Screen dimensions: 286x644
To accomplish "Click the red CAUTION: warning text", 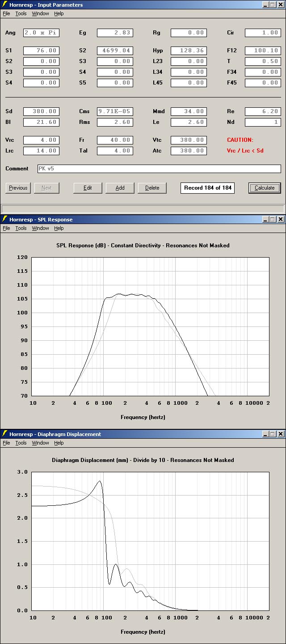I will pyautogui.click(x=240, y=140).
